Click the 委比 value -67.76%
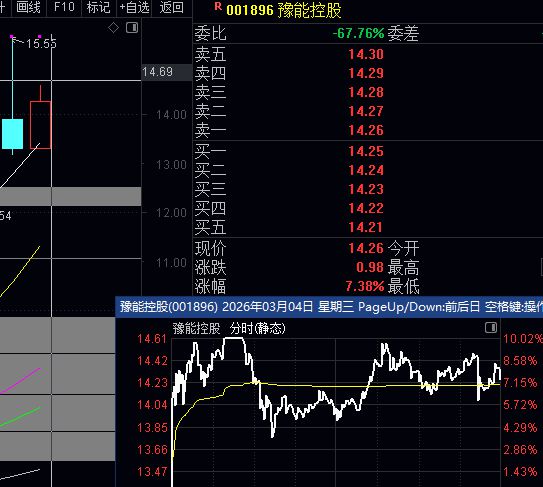The image size is (543, 487). coord(359,33)
